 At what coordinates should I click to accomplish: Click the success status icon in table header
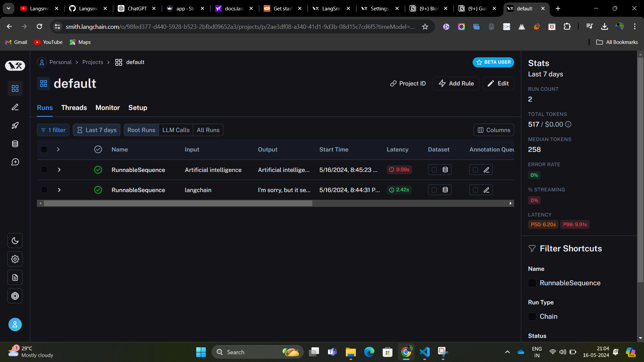tap(98, 149)
